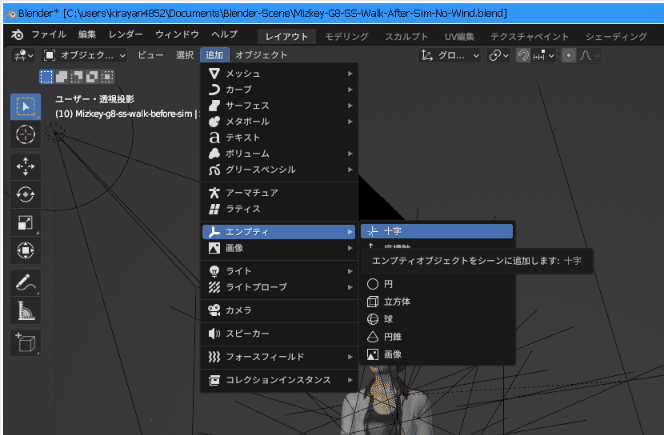
Task: Switch to the テクスチャペイント workspace tab
Action: pos(529,37)
